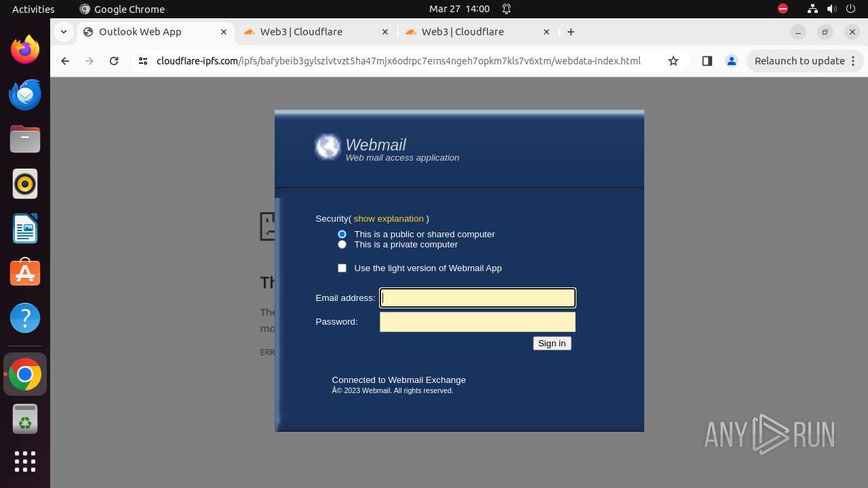Launch Thunderbird mail from the dock
The height and width of the screenshot is (488, 868).
click(25, 94)
